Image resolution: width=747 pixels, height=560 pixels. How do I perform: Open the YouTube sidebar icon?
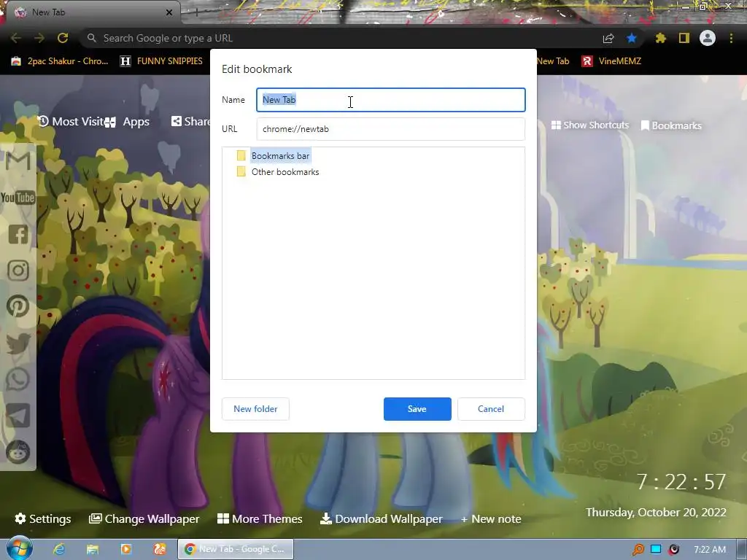[18, 198]
